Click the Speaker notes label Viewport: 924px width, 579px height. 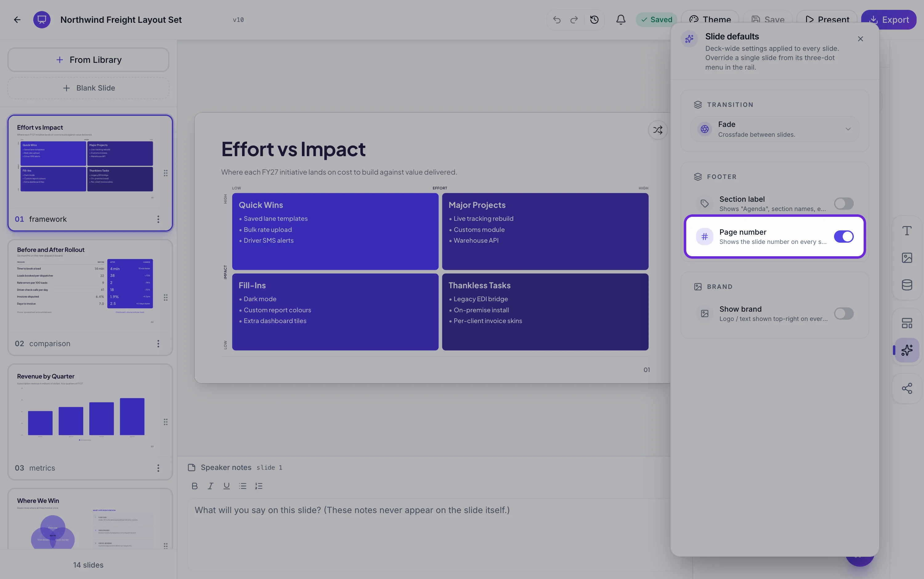click(226, 468)
